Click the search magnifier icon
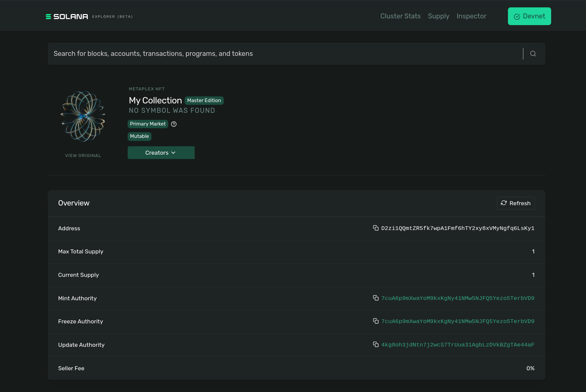Image resolution: width=586 pixels, height=392 pixels. pos(533,54)
